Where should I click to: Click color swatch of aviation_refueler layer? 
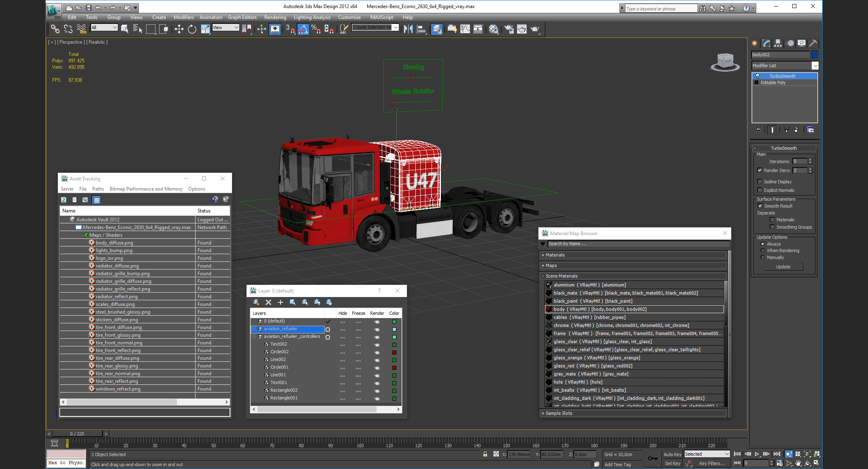[x=394, y=329]
